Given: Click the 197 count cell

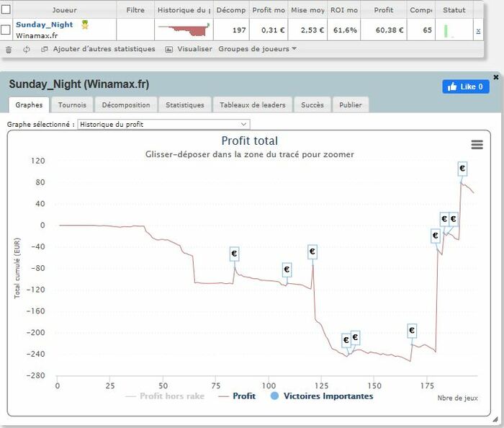Looking at the screenshot, I should [x=231, y=30].
